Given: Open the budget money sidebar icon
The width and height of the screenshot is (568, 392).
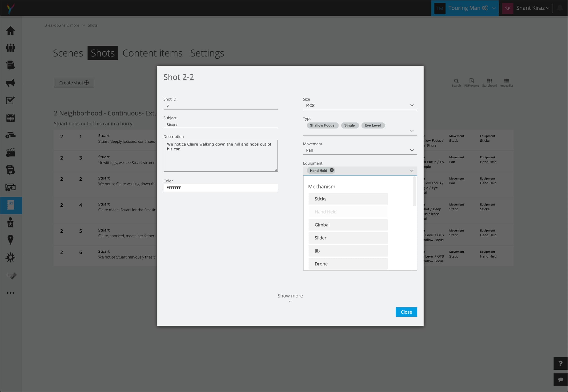Looking at the screenshot, I should click(x=10, y=187).
